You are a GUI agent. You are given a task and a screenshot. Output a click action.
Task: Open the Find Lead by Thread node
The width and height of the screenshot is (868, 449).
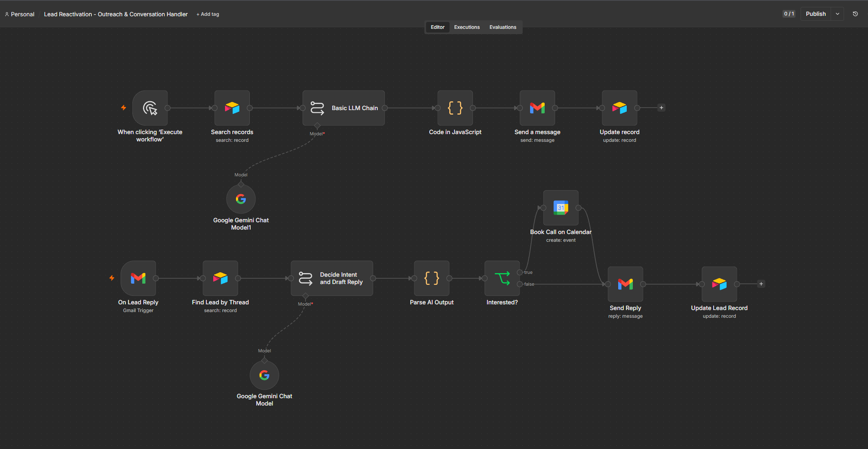(220, 278)
